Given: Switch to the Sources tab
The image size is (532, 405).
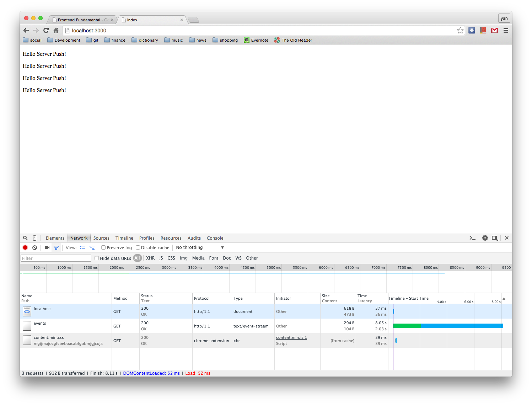Looking at the screenshot, I should (101, 238).
